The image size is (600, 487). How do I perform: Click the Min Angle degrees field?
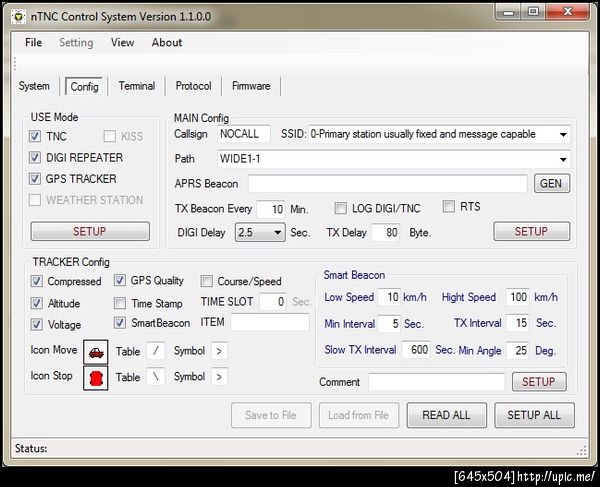pyautogui.click(x=517, y=350)
